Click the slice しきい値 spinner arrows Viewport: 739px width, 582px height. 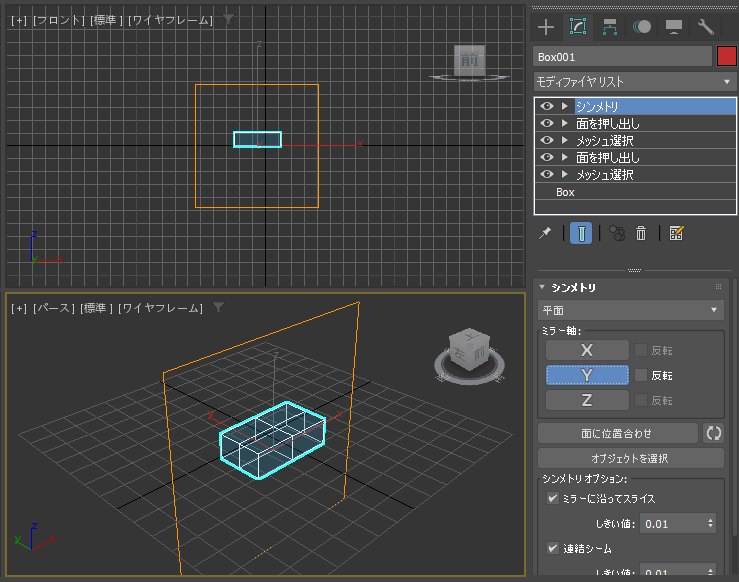[x=711, y=524]
